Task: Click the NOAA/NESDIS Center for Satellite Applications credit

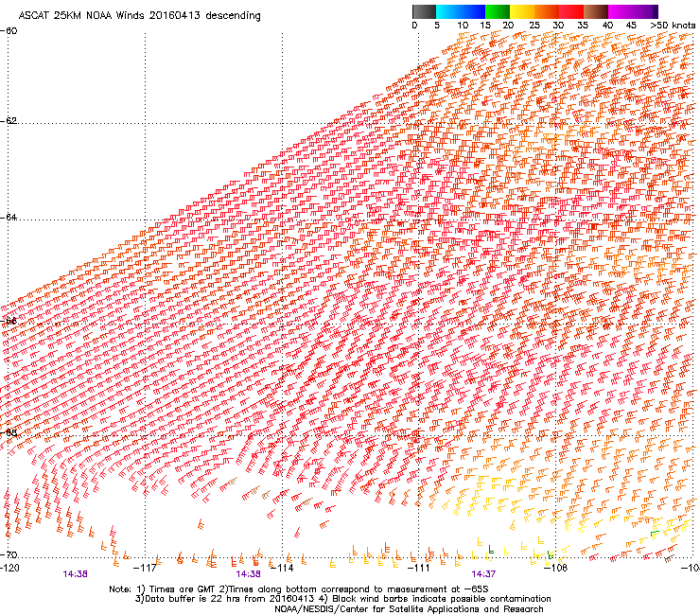Action: click(409, 609)
